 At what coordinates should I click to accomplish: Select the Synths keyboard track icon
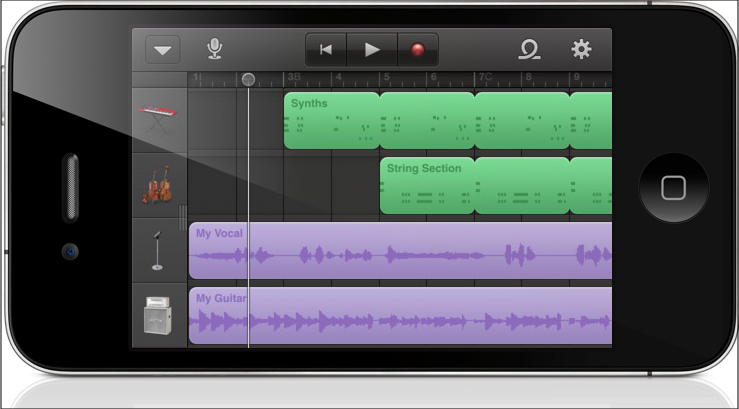point(159,120)
